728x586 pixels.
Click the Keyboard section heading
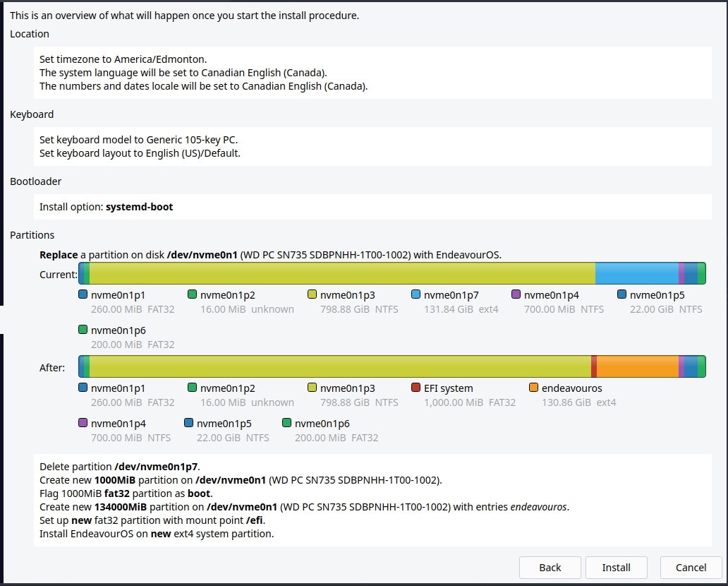point(32,114)
